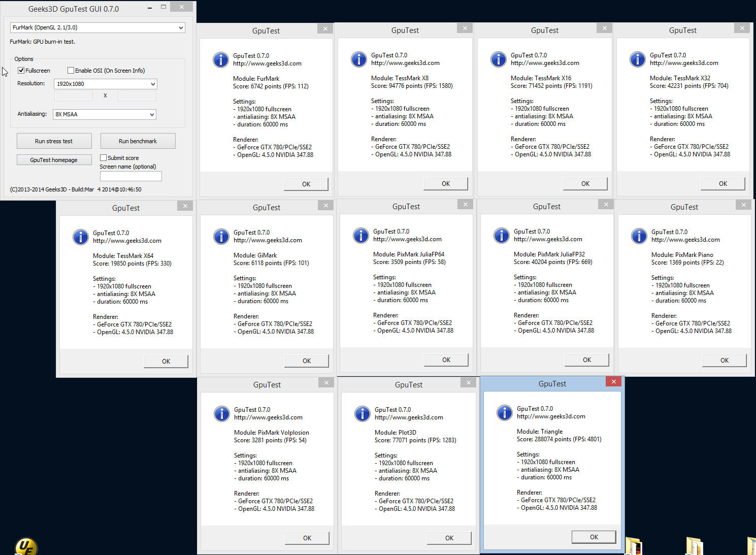This screenshot has width=756, height=555.
Task: Select the 'Score: 19850 points (FPS: 330)' text
Action: pos(132,264)
